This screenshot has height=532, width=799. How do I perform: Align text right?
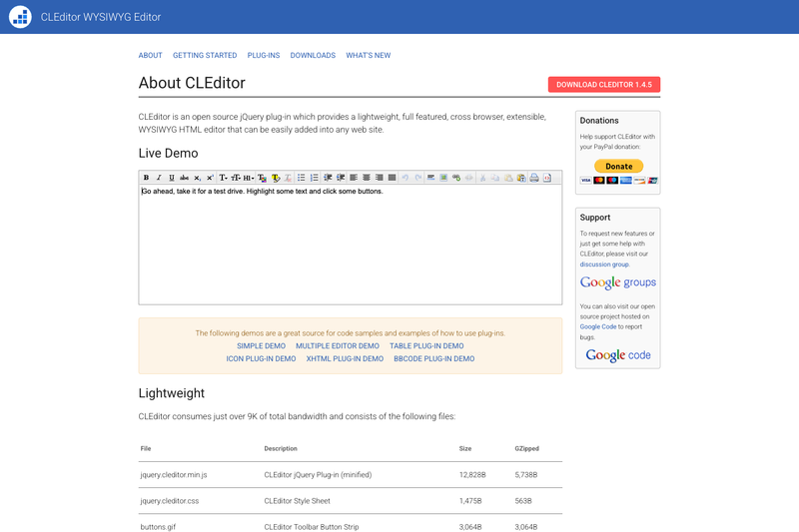pos(380,178)
